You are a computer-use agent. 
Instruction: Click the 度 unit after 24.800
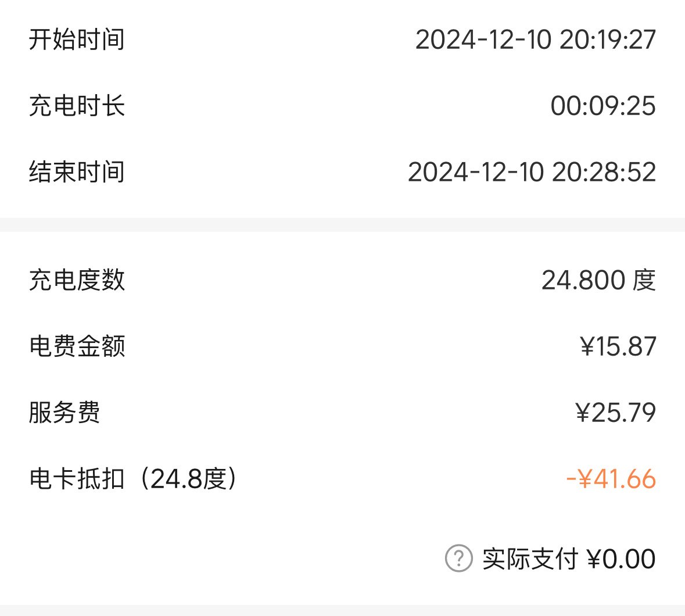coord(644,280)
